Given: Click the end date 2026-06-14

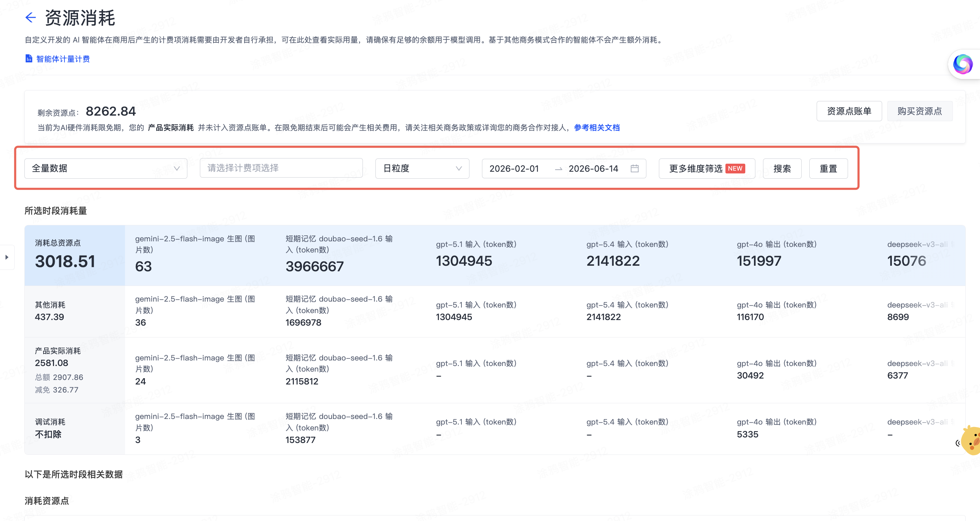Looking at the screenshot, I should [x=593, y=169].
